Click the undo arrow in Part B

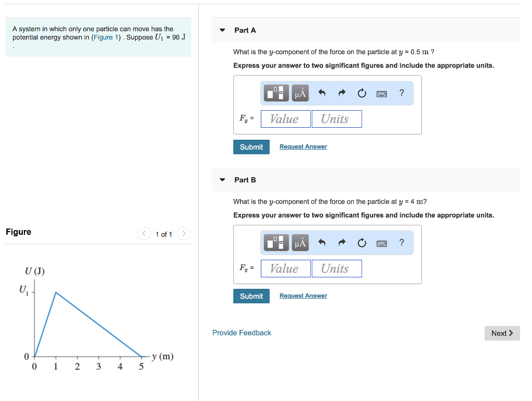pos(322,243)
